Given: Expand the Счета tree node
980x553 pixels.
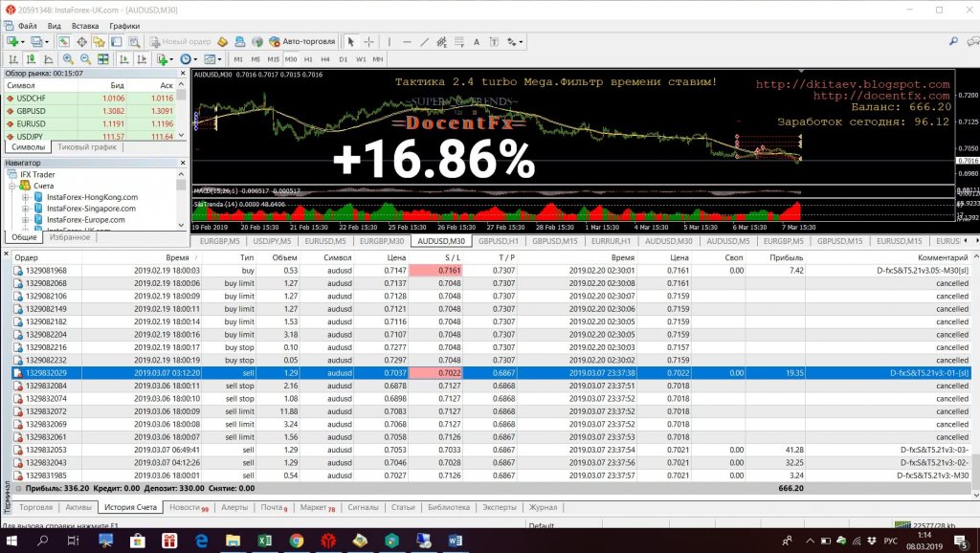Looking at the screenshot, I should (11, 187).
